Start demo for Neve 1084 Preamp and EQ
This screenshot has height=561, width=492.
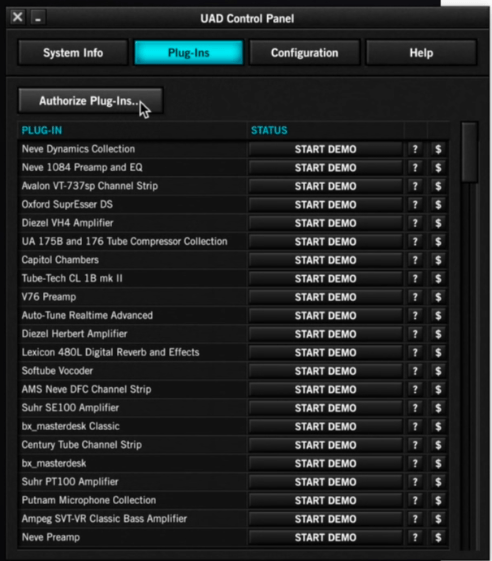pyautogui.click(x=325, y=168)
